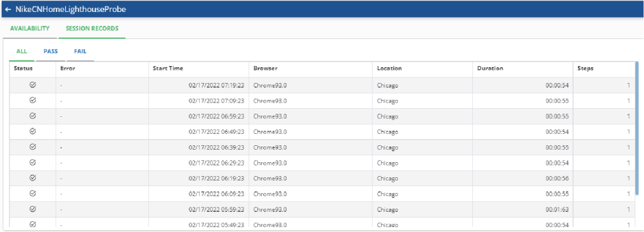Filter sessions by PASS
644x232 pixels.
point(50,52)
